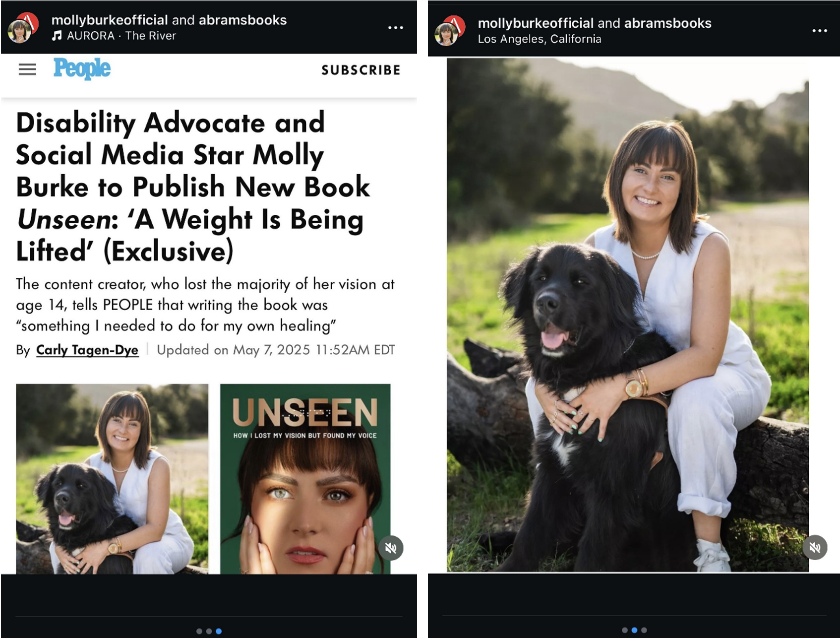The width and height of the screenshot is (840, 638).
Task: Open abramsbooks profile on right post
Action: 668,23
